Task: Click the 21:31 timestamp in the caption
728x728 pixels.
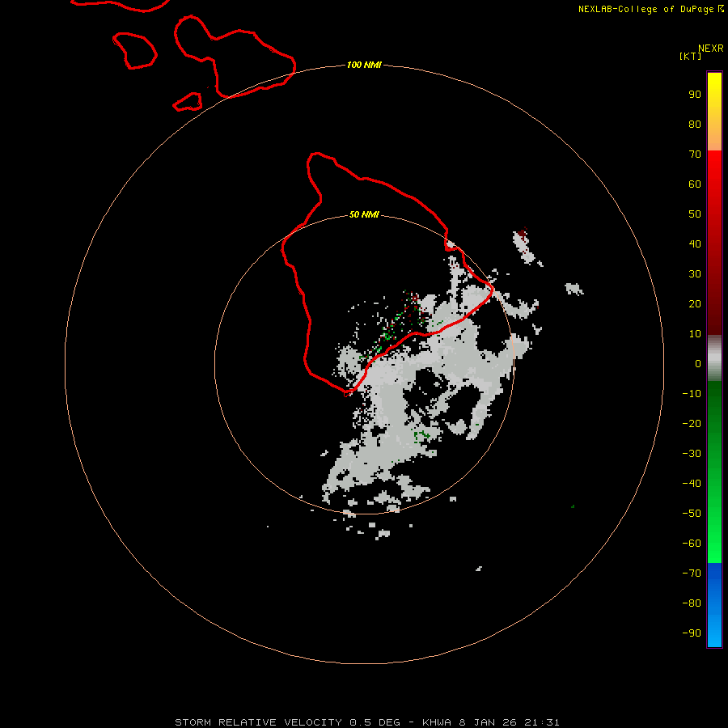Action: (542, 722)
